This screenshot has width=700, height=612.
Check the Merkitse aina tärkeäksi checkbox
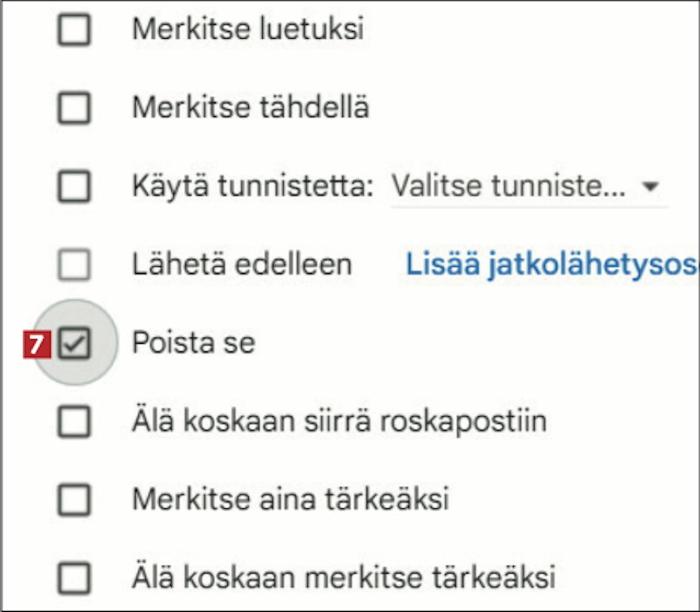coord(74,500)
